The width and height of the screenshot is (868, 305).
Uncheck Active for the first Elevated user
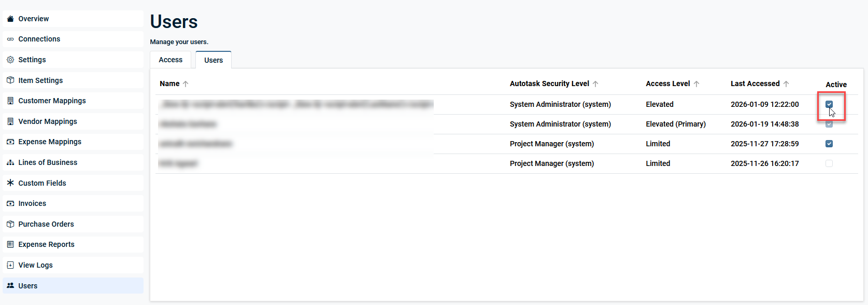[x=829, y=104]
